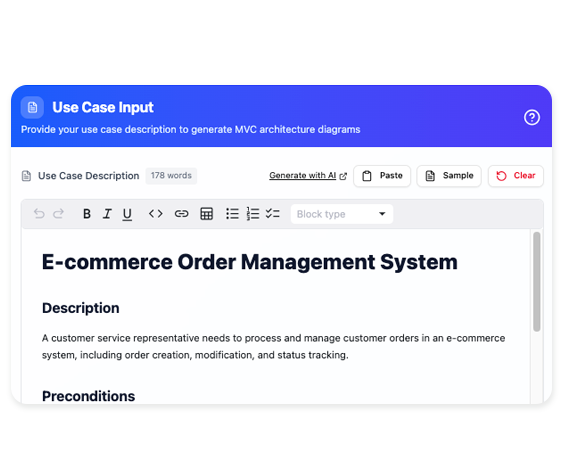This screenshot has width=567, height=457.
Task: Toggle underline formatting
Action: click(x=127, y=214)
